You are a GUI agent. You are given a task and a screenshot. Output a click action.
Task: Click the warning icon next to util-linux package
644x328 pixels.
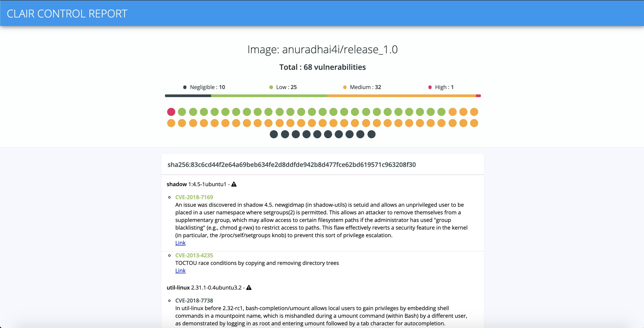click(x=249, y=288)
